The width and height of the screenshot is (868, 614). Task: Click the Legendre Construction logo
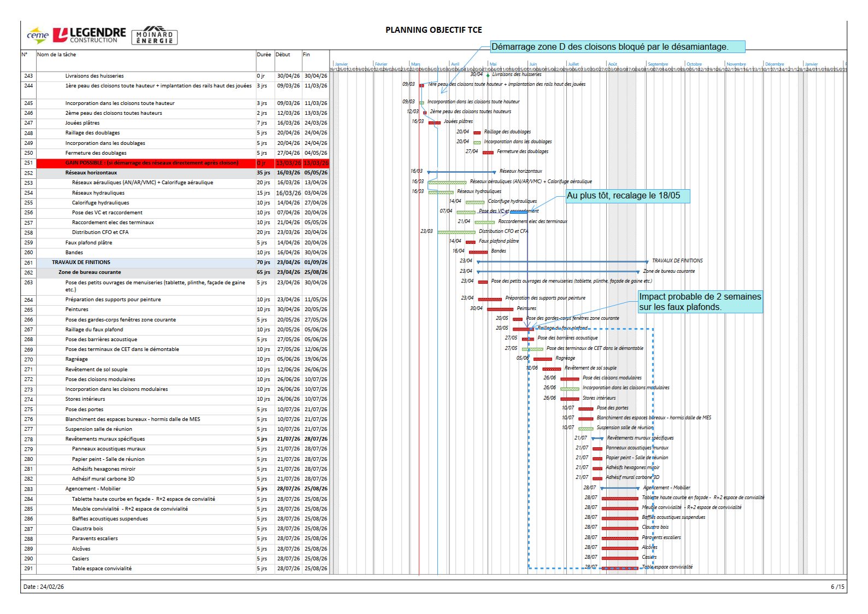pyautogui.click(x=89, y=35)
